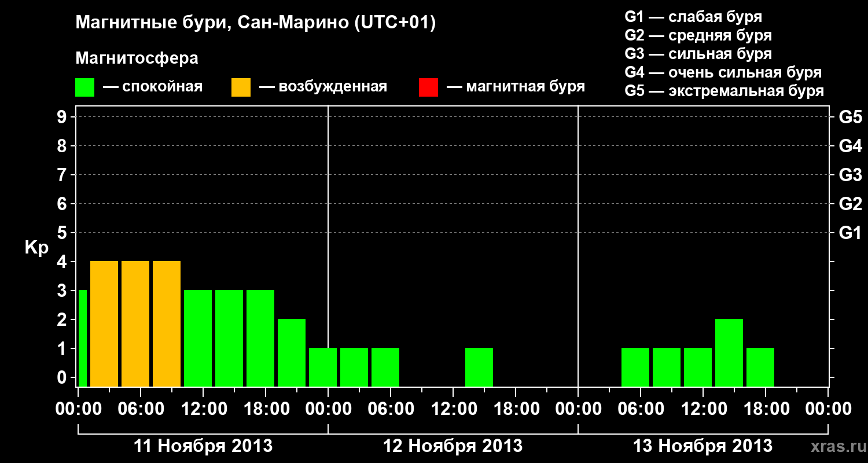This screenshot has width=868, height=463.
Task: Click the '— возбужденная' legend label
Action: [323, 87]
